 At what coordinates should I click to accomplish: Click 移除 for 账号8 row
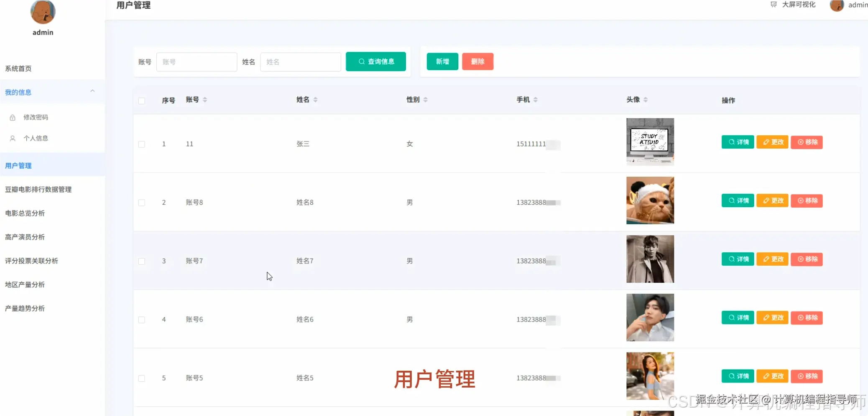(x=807, y=200)
